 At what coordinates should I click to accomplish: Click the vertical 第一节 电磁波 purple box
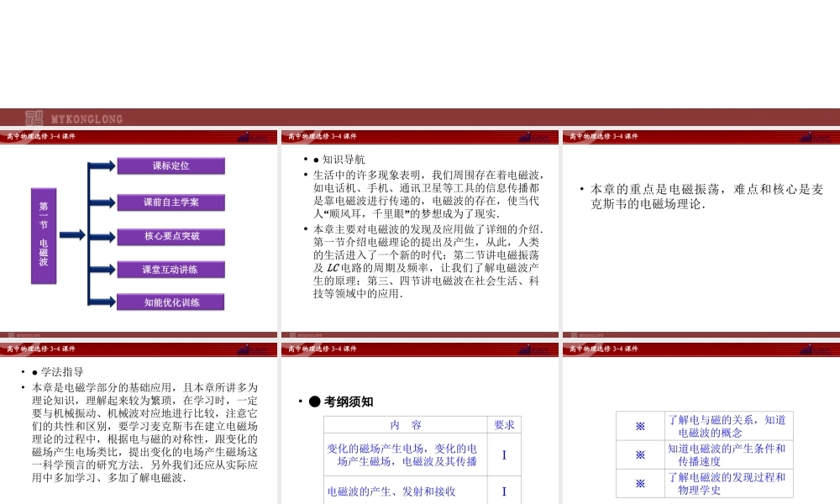coord(44,234)
